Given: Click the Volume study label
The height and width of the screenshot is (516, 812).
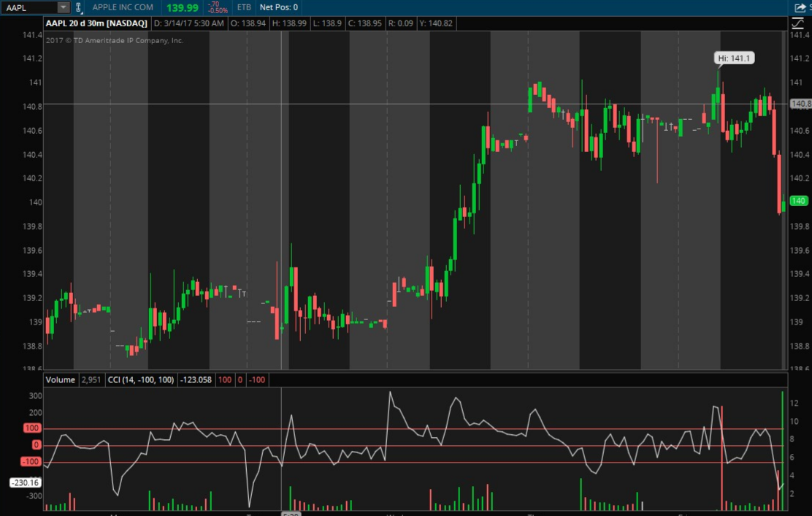Looking at the screenshot, I should coord(60,379).
